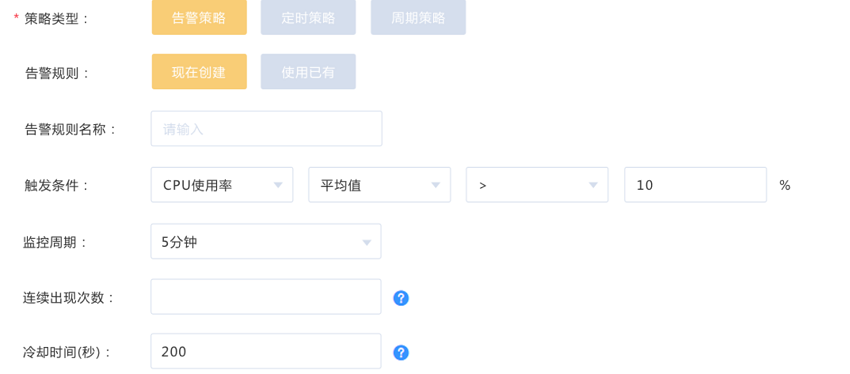Click the arrow on CPU使用率 dropdown
Viewport: 850px width, 374px height.
pyautogui.click(x=278, y=185)
